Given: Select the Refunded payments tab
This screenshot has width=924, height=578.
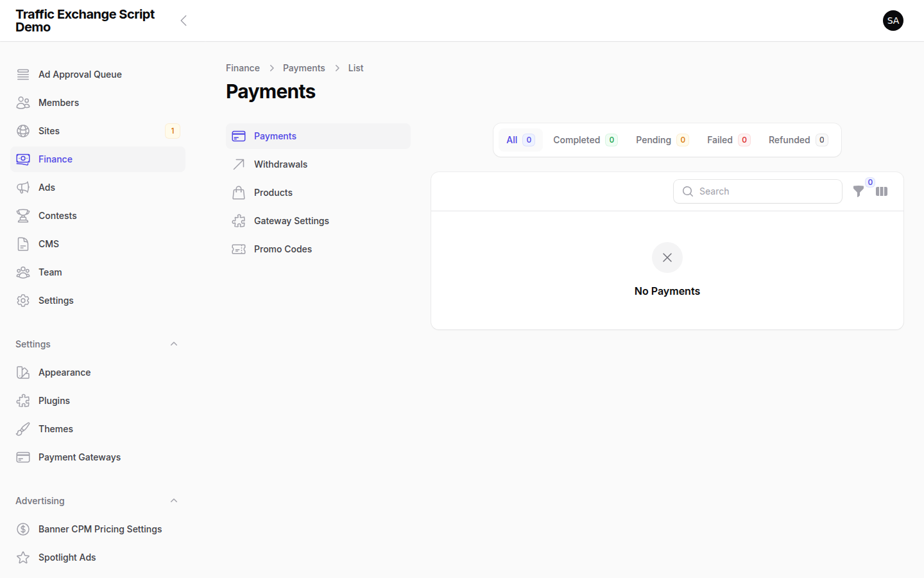Looking at the screenshot, I should tap(791, 139).
